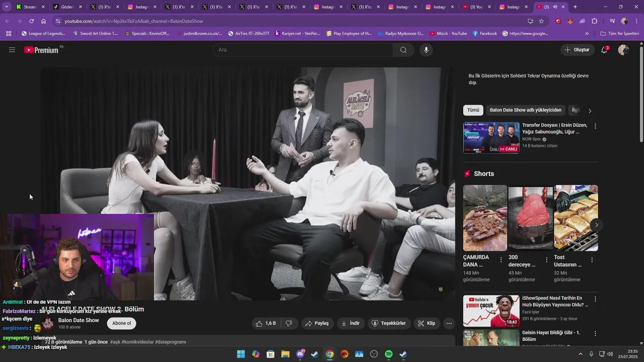Open the YouTube account avatar menu
The height and width of the screenshot is (362, 644).
pyautogui.click(x=623, y=50)
